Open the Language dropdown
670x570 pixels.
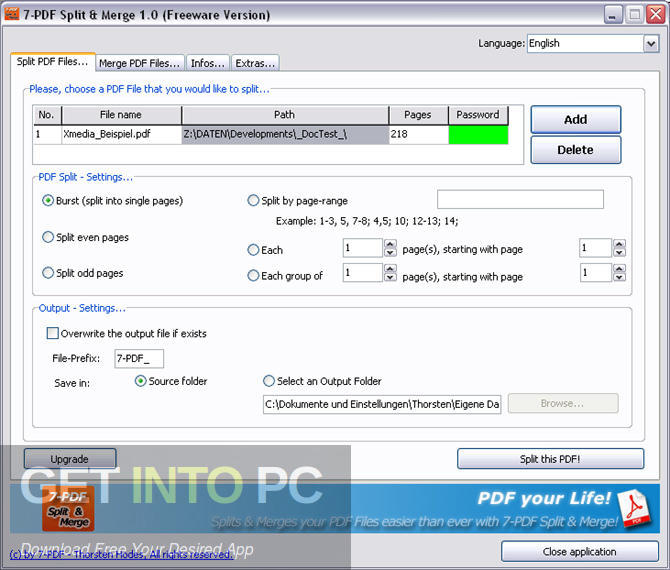pos(651,44)
